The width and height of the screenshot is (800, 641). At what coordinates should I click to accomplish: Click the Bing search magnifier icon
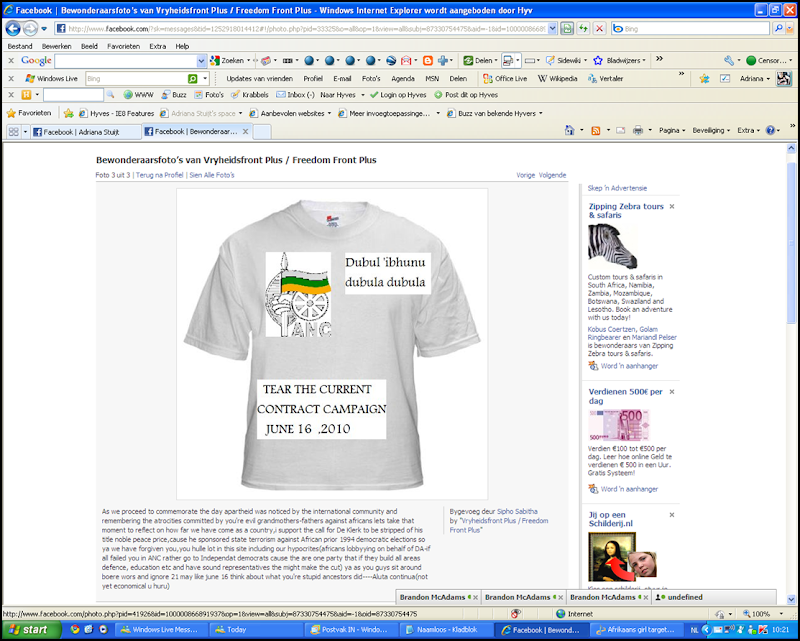(779, 29)
